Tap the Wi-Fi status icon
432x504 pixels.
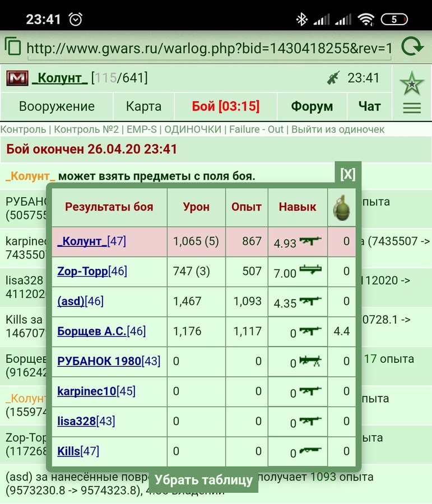point(366,19)
